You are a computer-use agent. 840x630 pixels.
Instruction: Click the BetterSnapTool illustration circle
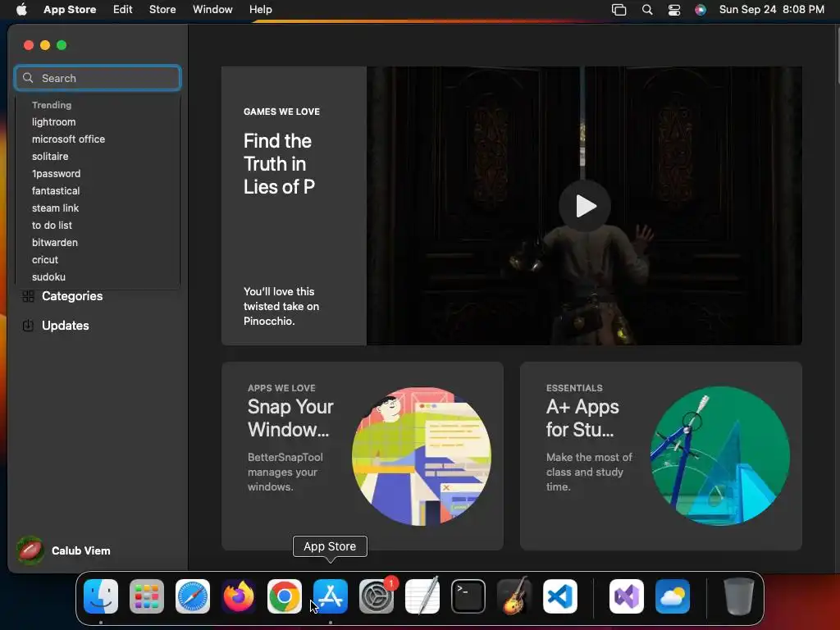(421, 456)
